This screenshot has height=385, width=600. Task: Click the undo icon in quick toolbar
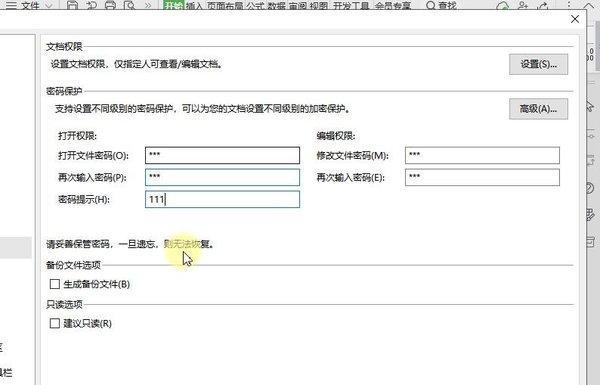(x=91, y=5)
